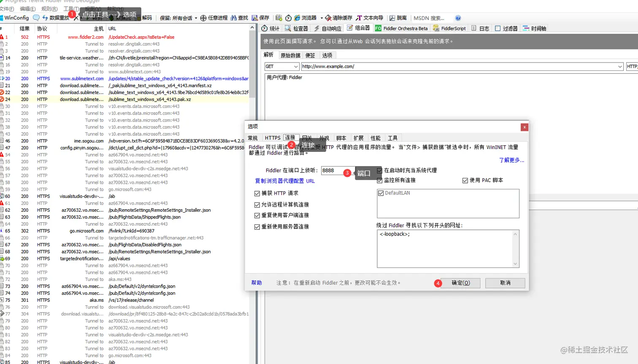The width and height of the screenshot is (638, 364).
Task: Switch to the 性能 options tab
Action: 376,138
